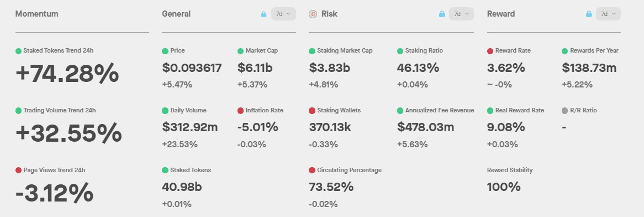Open the 7d dropdown in General section
This screenshot has width=644, height=217.
click(283, 14)
